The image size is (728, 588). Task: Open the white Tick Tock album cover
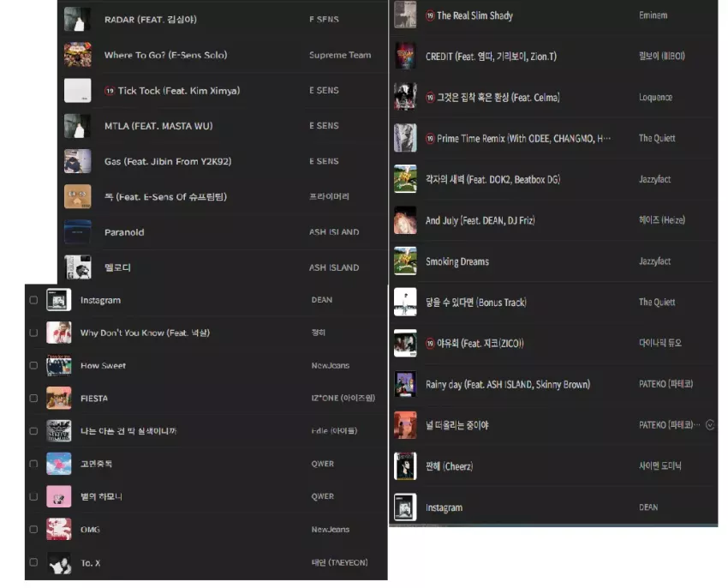click(78, 90)
